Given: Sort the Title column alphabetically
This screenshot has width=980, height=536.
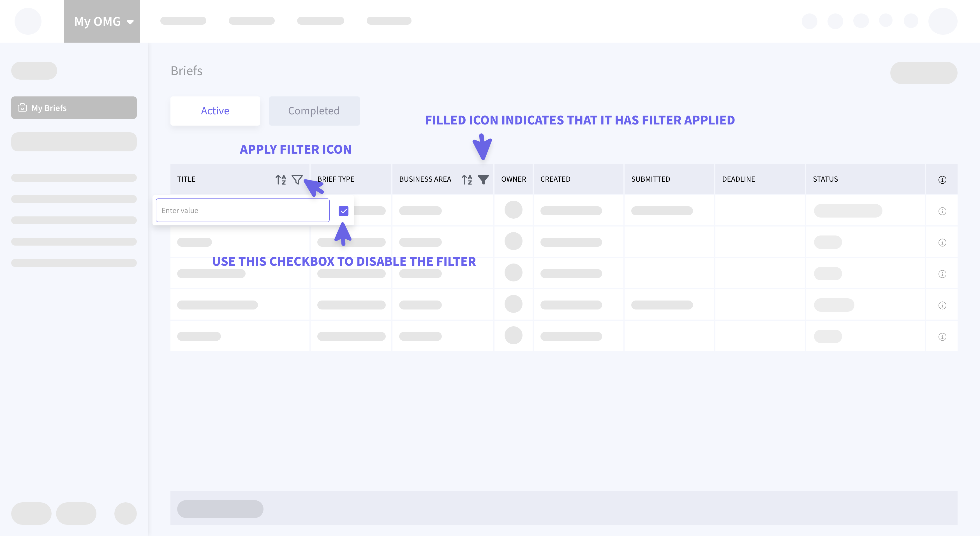Looking at the screenshot, I should [x=281, y=179].
